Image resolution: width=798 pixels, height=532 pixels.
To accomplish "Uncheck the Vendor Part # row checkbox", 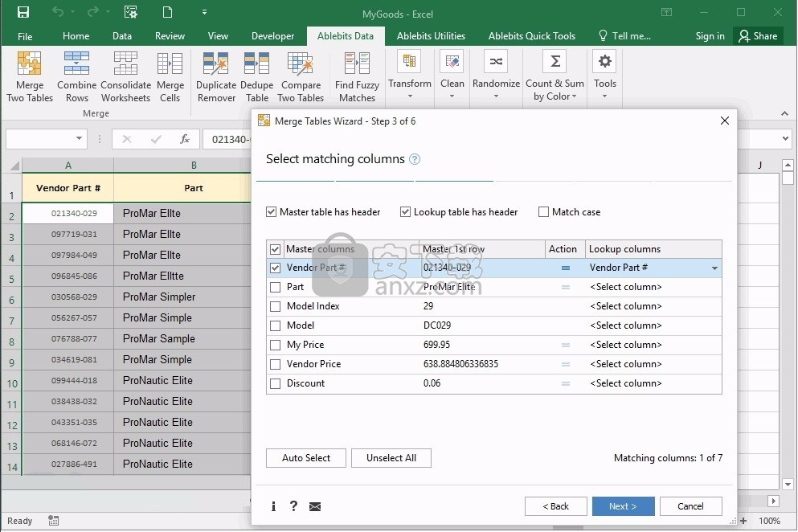I will point(276,268).
